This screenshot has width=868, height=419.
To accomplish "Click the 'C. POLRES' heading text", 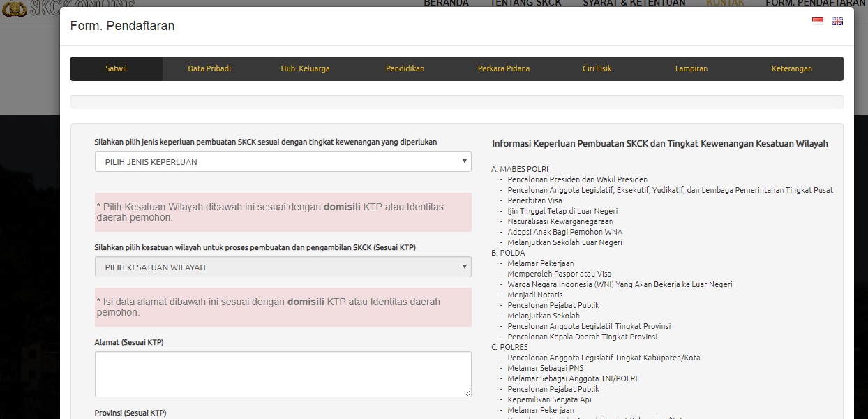I will tap(509, 347).
